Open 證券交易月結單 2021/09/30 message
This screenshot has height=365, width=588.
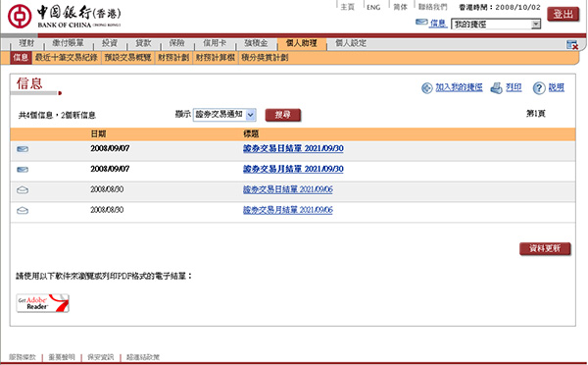tap(293, 169)
